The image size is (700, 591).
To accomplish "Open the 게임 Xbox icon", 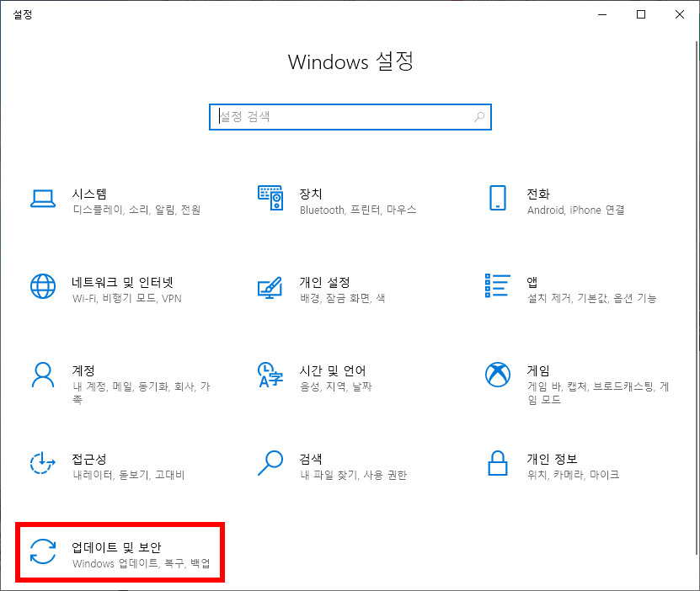I will (x=498, y=375).
